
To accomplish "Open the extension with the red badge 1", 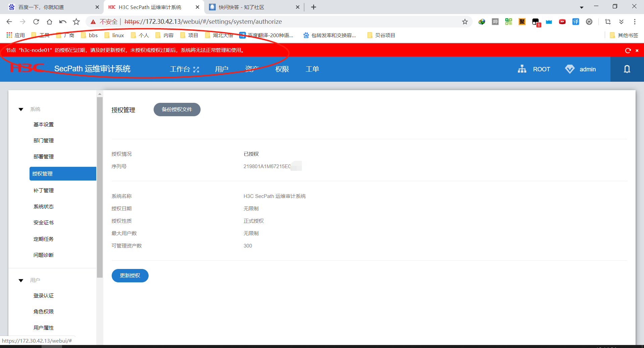I will coord(536,22).
